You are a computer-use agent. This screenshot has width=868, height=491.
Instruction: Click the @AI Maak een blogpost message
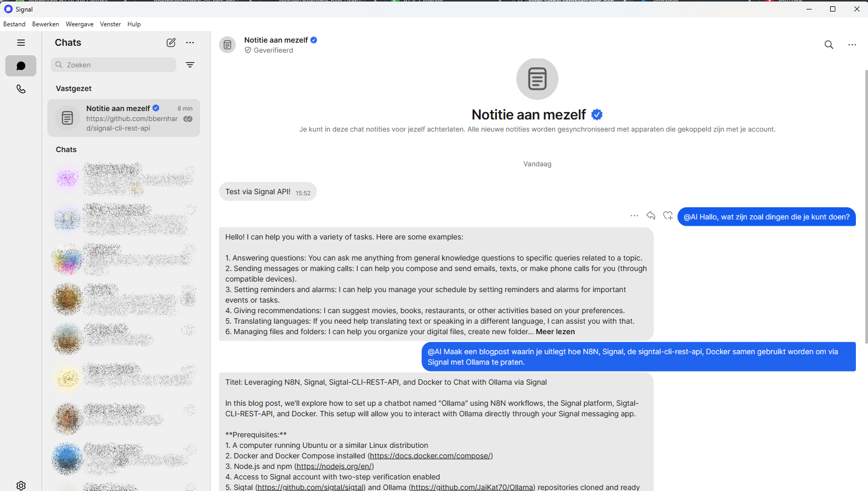click(638, 357)
